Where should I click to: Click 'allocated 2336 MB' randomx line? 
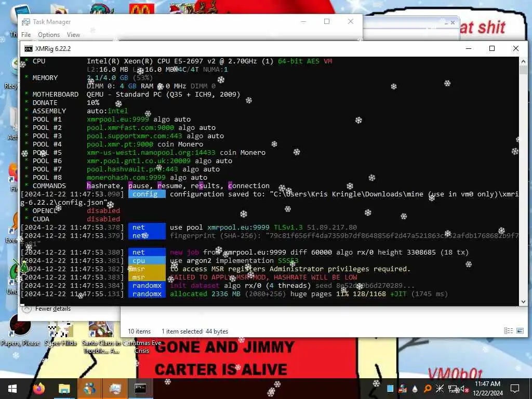[205, 294]
